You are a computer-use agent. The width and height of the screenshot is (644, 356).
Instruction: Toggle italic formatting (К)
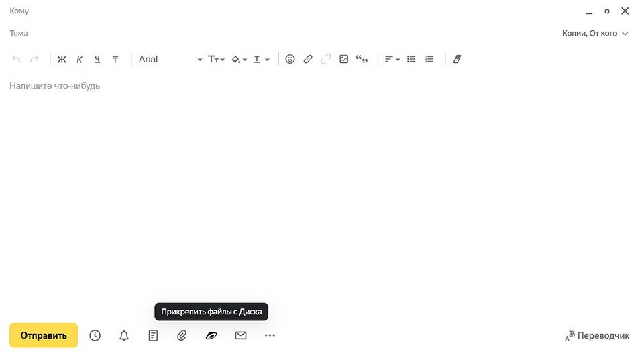[79, 60]
